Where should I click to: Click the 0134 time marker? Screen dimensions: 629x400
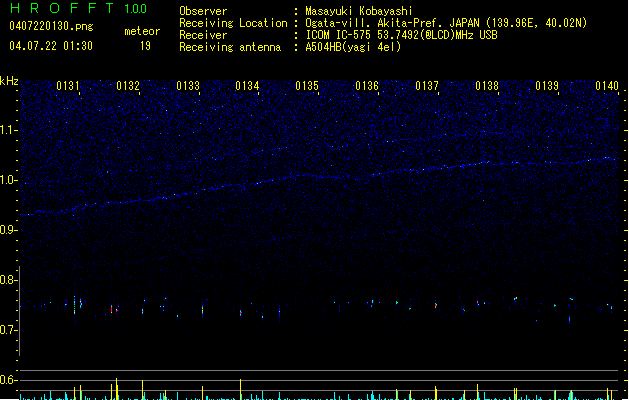click(247, 86)
